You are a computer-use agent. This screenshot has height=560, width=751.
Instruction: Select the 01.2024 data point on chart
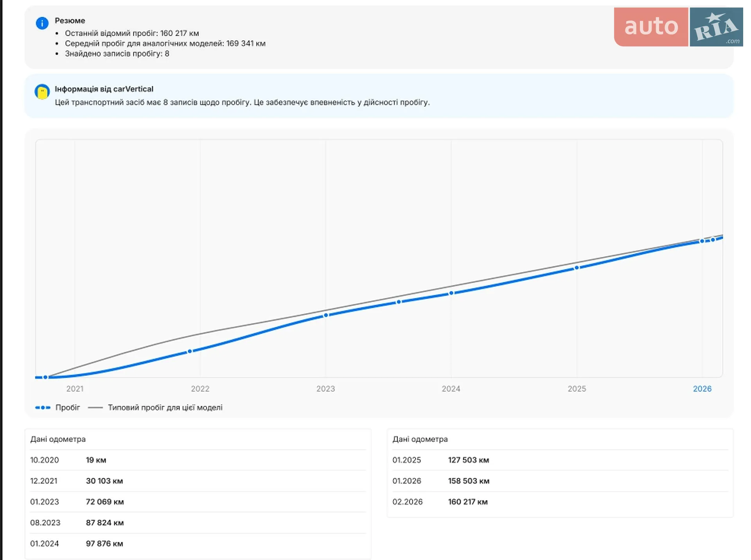pyautogui.click(x=451, y=293)
